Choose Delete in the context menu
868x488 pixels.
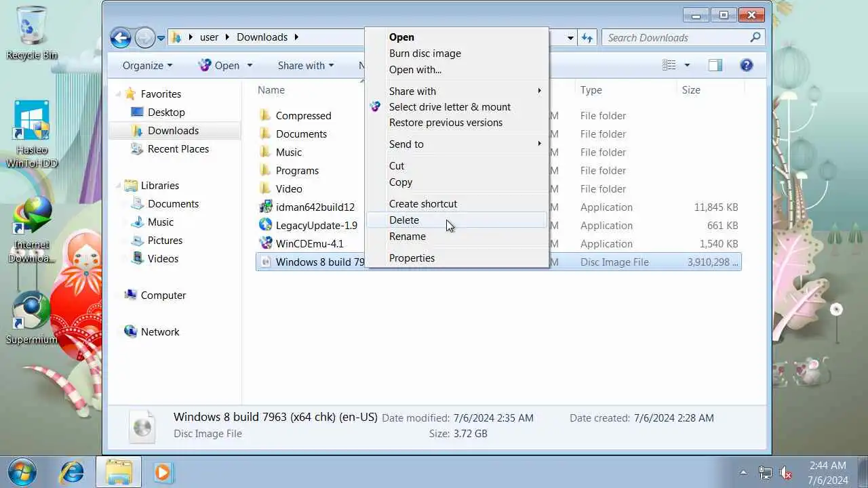(x=457, y=220)
